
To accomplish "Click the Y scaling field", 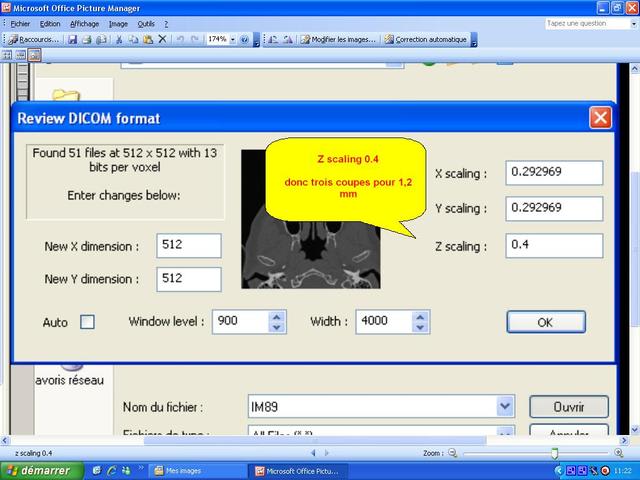I will point(554,209).
